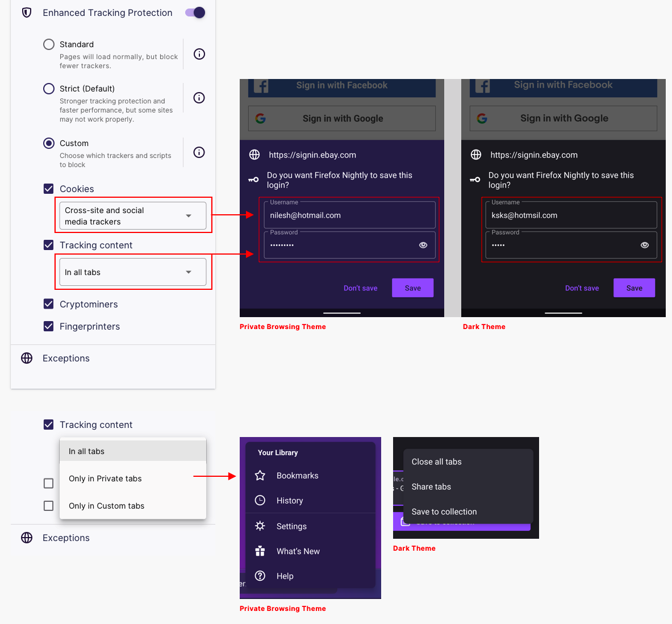The height and width of the screenshot is (624, 672).
Task: Uncheck the Cookies checkbox
Action: (48, 189)
